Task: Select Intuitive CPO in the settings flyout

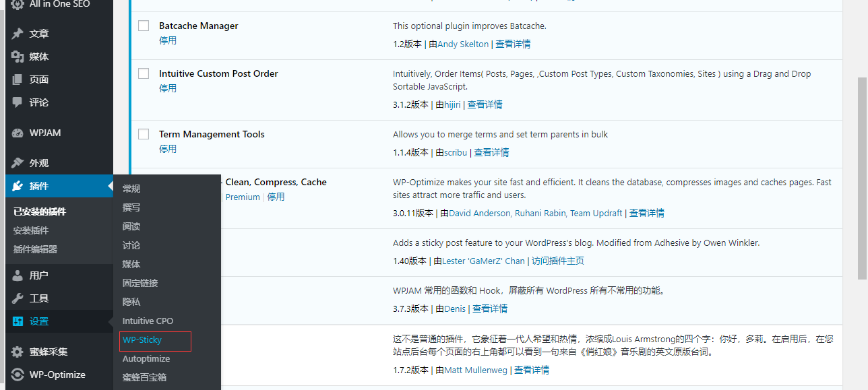Action: (x=148, y=321)
